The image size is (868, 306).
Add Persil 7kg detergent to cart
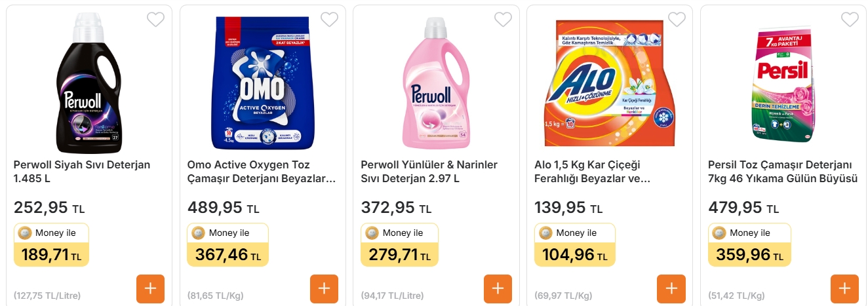pos(844,289)
